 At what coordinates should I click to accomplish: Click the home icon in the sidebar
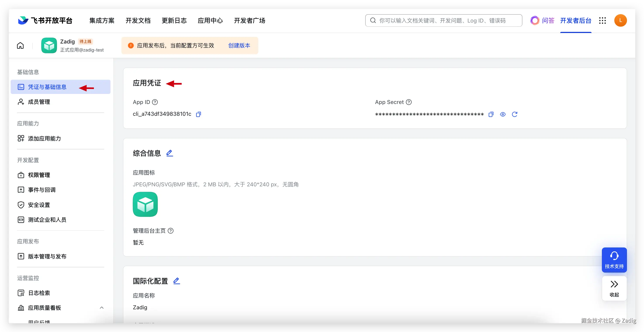(20, 45)
